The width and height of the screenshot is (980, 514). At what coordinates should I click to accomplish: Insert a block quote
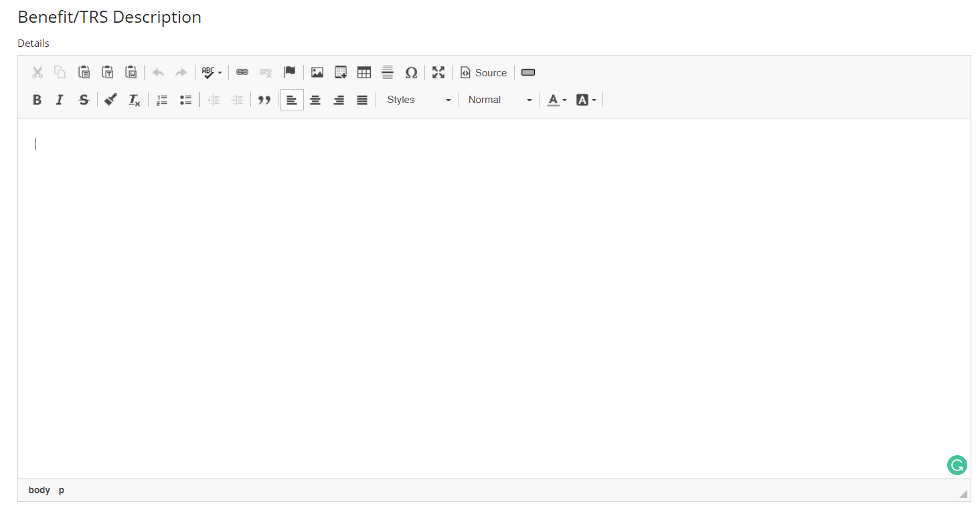[x=264, y=100]
